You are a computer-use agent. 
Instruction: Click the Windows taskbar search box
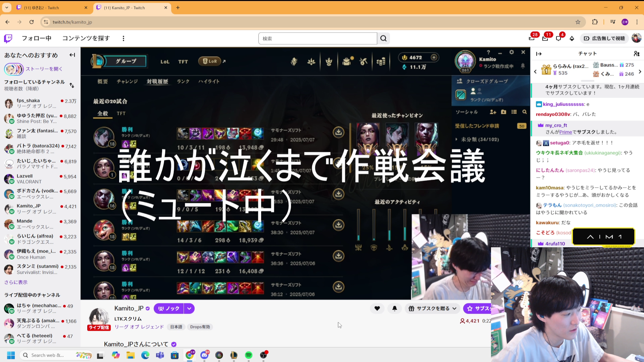point(55,355)
